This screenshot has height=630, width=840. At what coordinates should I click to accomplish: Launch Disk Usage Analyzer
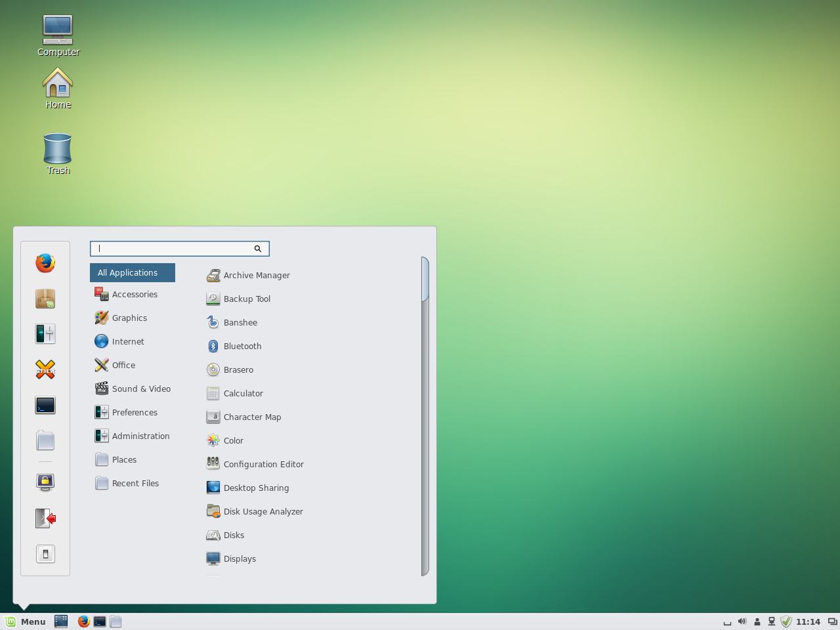click(255, 512)
